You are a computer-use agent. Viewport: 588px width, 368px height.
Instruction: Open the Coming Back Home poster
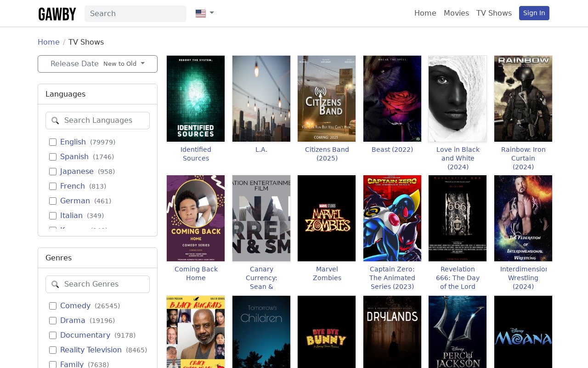[x=196, y=218]
